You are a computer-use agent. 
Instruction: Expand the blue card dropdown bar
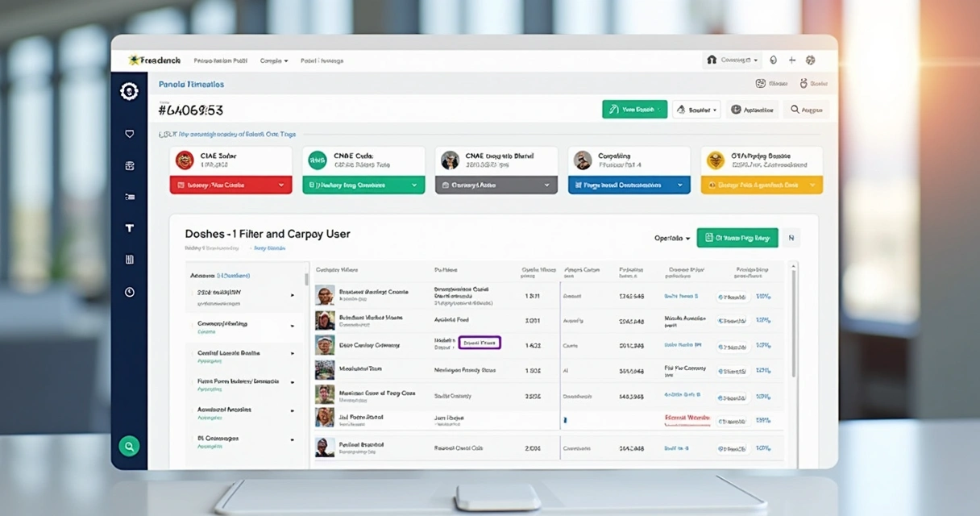[629, 185]
